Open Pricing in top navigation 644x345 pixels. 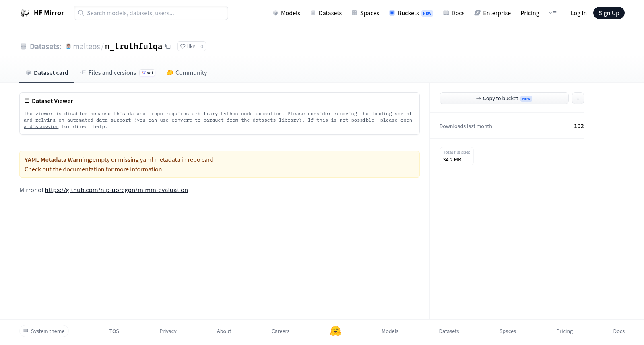530,13
